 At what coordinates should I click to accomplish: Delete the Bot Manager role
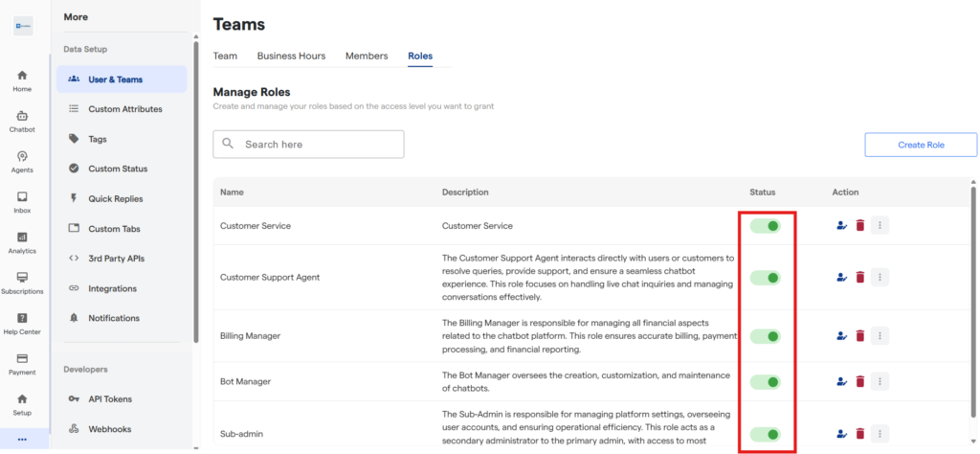[x=860, y=381]
